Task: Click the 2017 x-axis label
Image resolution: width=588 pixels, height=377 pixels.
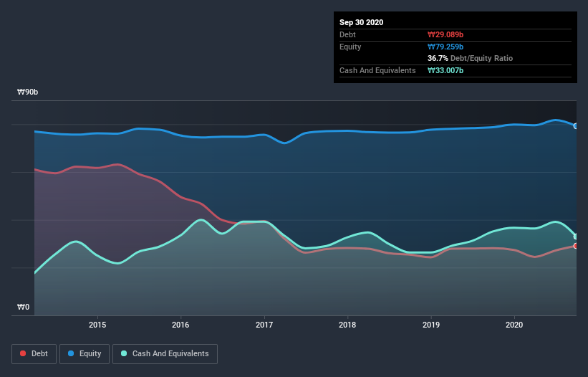Action: click(x=264, y=325)
